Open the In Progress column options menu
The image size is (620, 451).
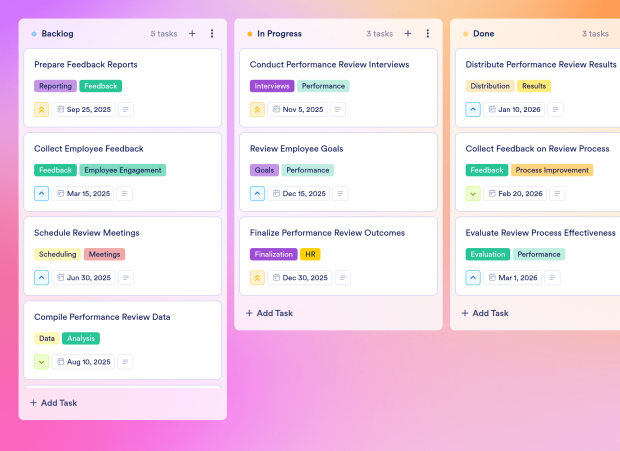tap(428, 34)
